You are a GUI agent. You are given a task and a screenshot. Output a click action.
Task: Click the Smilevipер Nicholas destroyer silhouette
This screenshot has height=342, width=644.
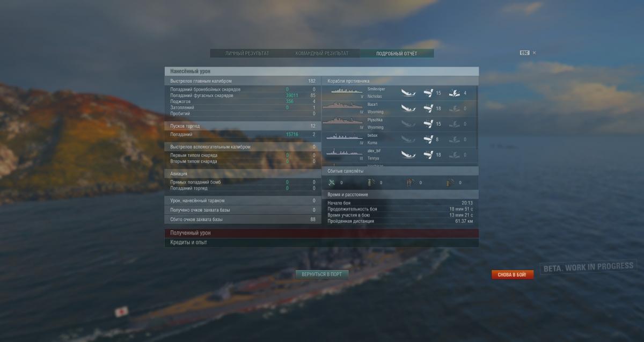point(347,91)
